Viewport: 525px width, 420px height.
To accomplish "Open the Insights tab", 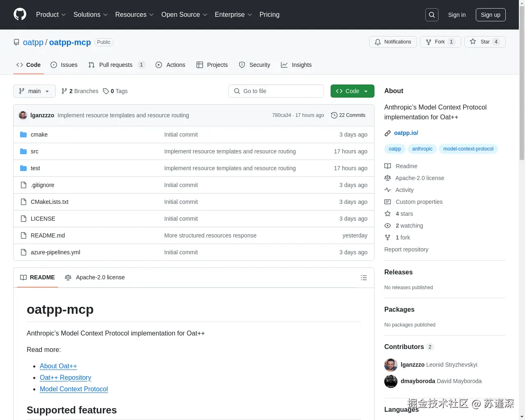I will pos(297,65).
